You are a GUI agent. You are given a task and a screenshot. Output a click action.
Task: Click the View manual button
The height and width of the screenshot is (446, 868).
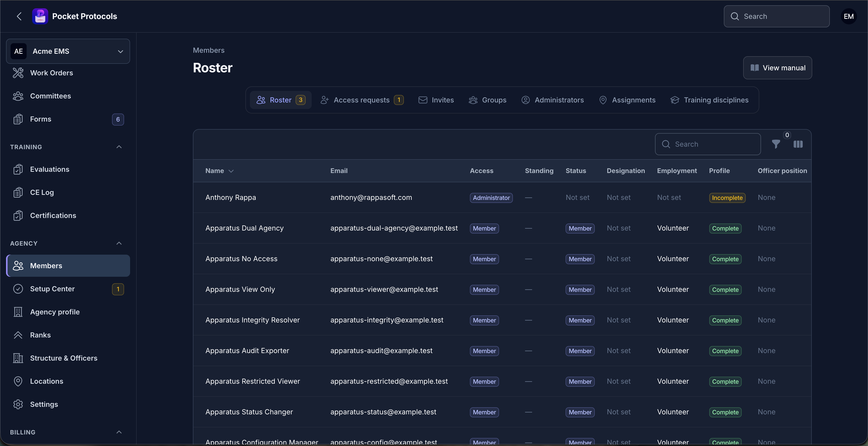778,68
